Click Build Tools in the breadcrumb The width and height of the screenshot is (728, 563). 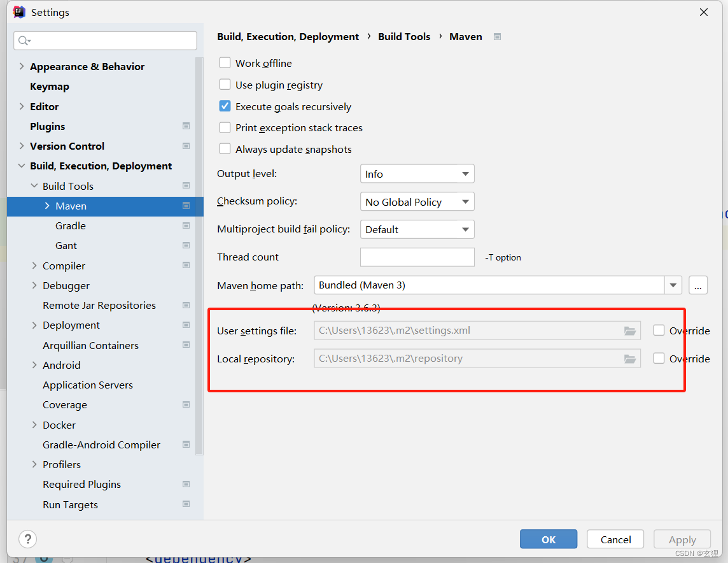coord(404,37)
